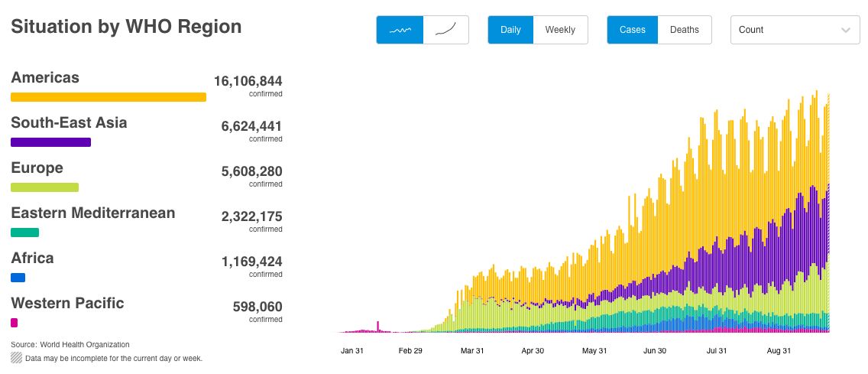The height and width of the screenshot is (374, 868).
Task: Click the hatched incomplete-data legend icon
Action: (17, 358)
